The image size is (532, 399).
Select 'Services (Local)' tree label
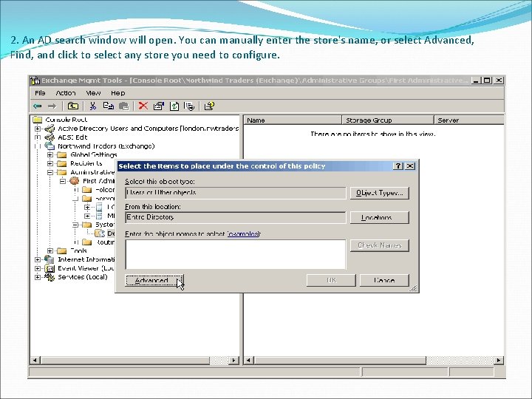click(x=83, y=277)
